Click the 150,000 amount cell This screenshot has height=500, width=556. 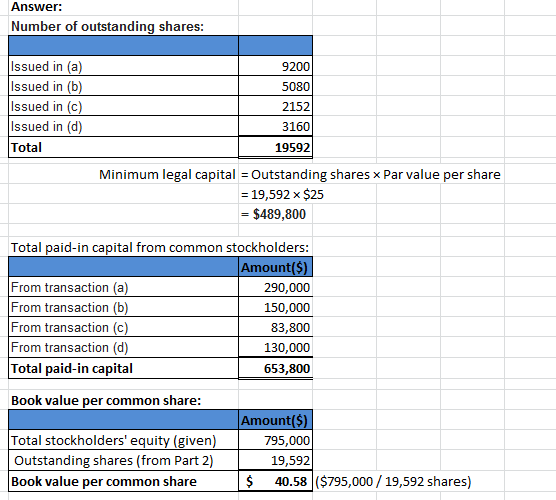coord(276,307)
